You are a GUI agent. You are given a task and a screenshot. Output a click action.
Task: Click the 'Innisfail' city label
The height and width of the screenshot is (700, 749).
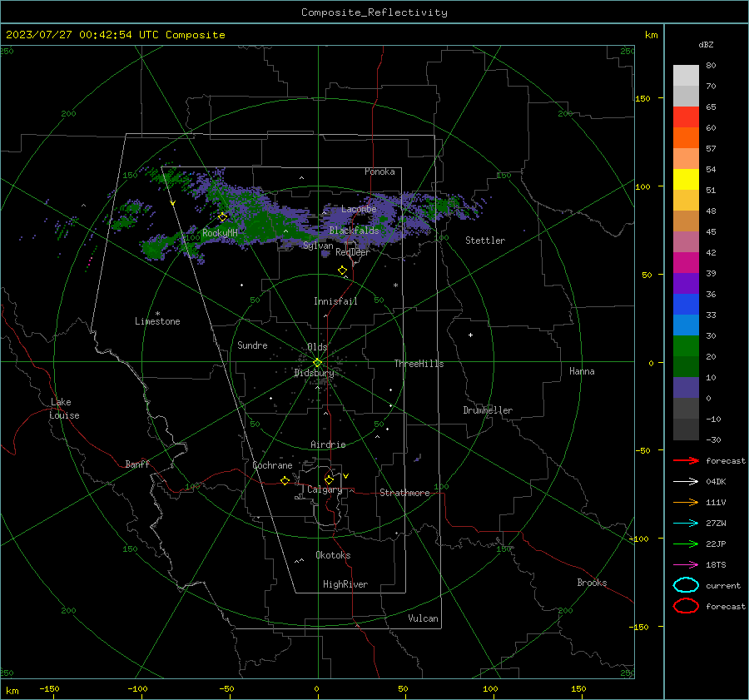[335, 301]
